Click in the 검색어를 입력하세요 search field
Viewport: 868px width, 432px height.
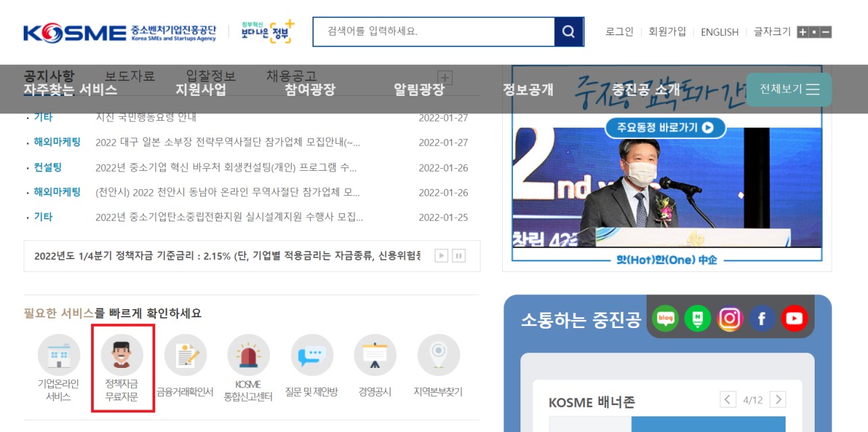(x=433, y=32)
